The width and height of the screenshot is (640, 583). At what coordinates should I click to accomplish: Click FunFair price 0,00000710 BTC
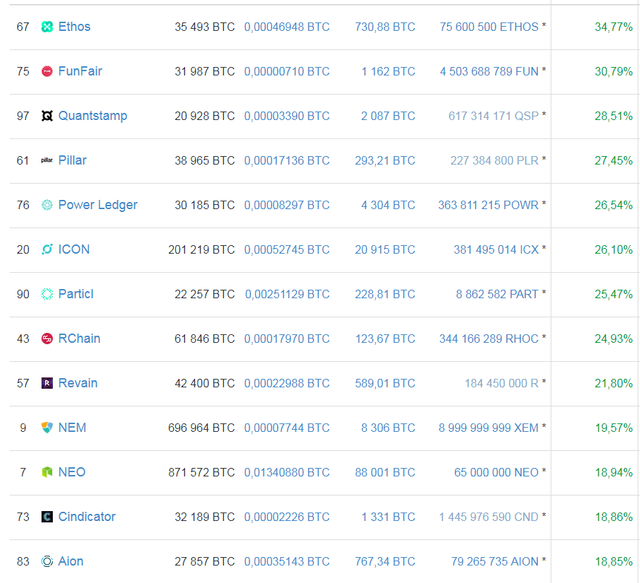[287, 71]
